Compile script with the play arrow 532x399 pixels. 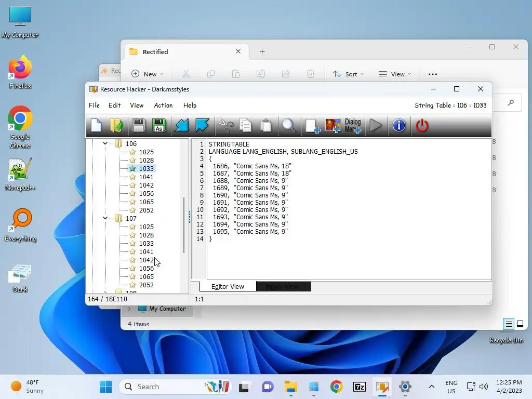(x=376, y=126)
